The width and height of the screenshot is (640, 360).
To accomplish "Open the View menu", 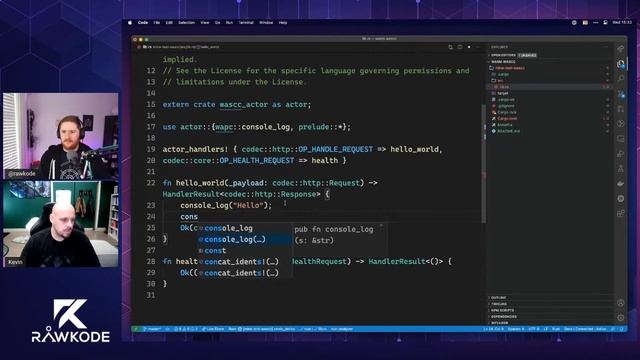I will click(x=205, y=23).
